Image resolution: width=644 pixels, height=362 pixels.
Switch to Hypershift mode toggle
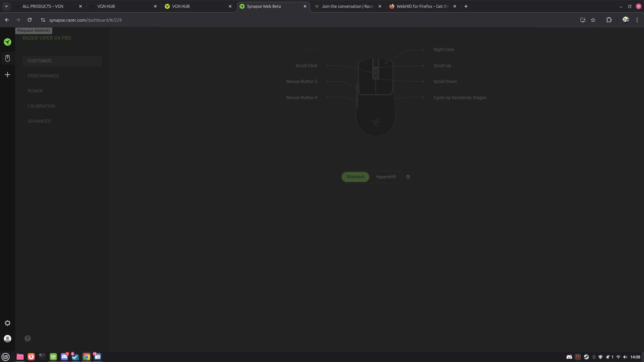(x=386, y=177)
